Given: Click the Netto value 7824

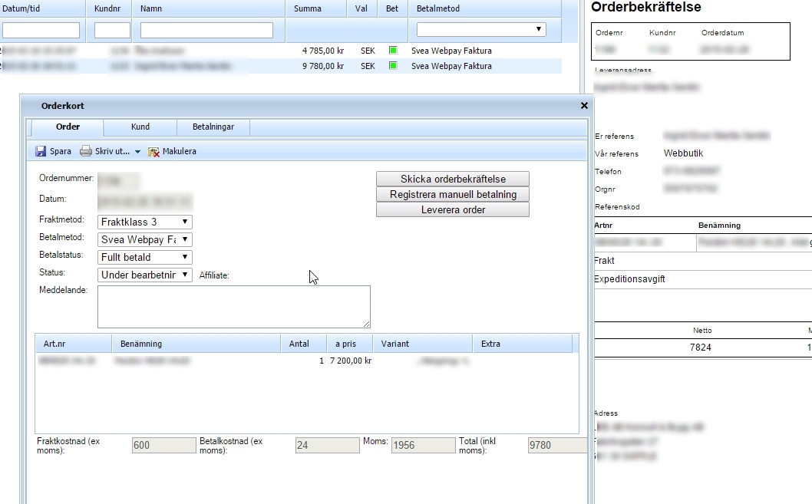Looking at the screenshot, I should pyautogui.click(x=700, y=348).
